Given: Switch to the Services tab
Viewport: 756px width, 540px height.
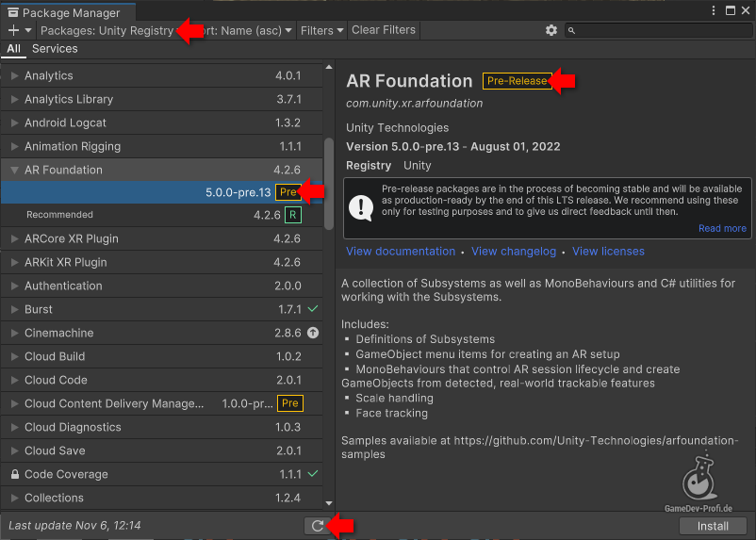Looking at the screenshot, I should pos(55,48).
